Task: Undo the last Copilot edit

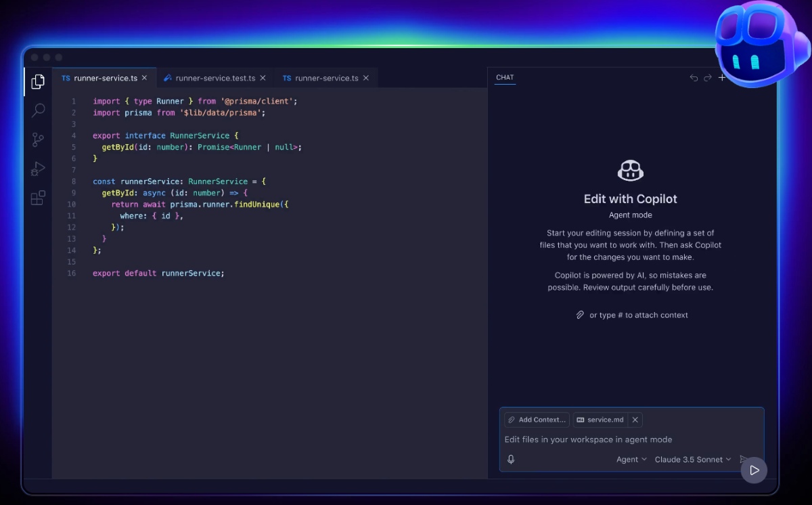Action: click(694, 78)
